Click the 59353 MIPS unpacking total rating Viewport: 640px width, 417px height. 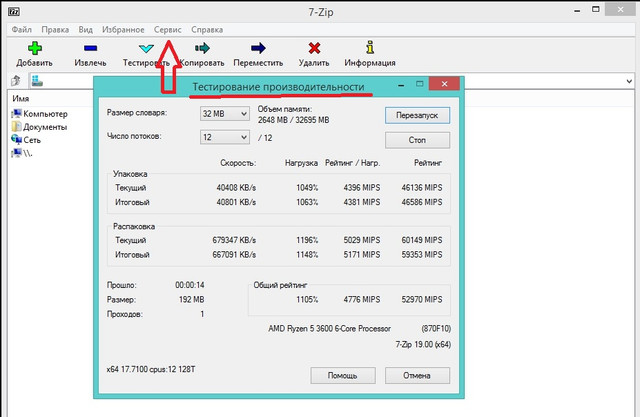(x=422, y=255)
